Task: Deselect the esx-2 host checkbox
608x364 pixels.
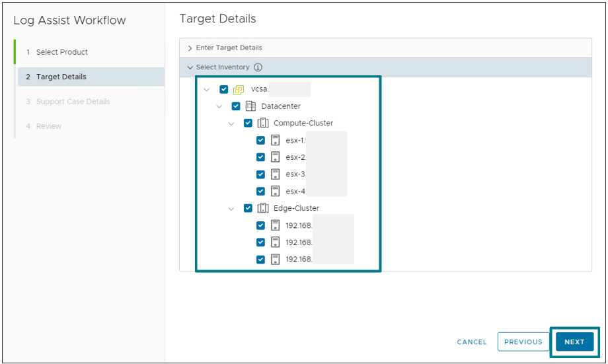Action: pos(260,157)
